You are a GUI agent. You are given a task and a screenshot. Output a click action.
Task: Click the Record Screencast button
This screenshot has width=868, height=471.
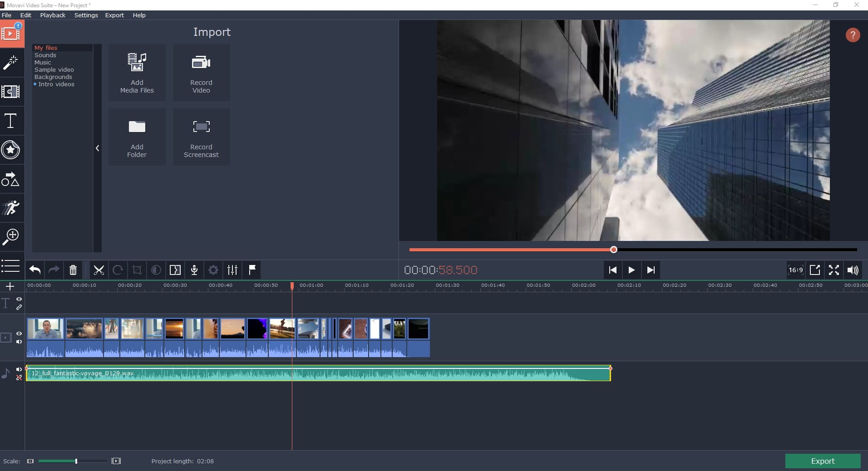[x=201, y=137]
